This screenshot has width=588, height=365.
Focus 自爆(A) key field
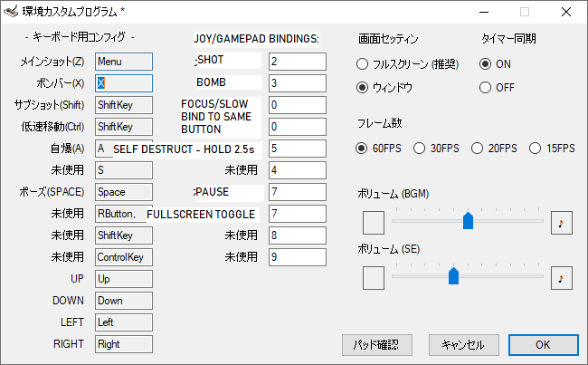(x=104, y=149)
